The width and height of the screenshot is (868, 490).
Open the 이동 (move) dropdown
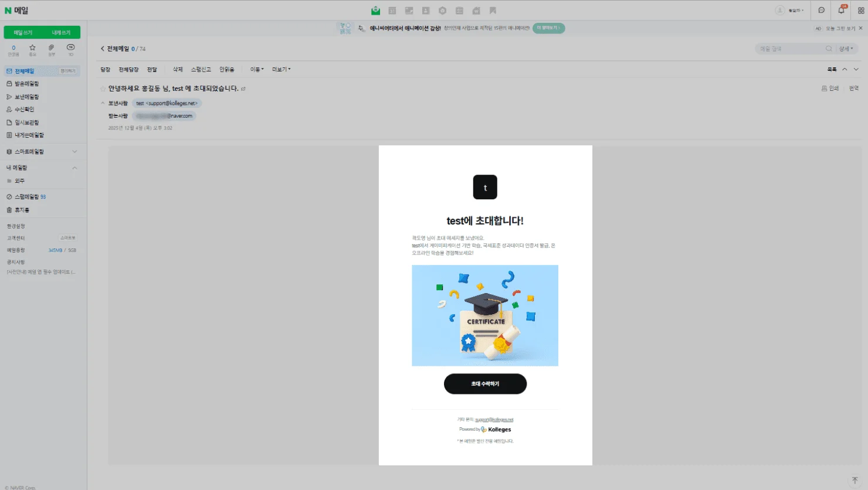(x=257, y=69)
